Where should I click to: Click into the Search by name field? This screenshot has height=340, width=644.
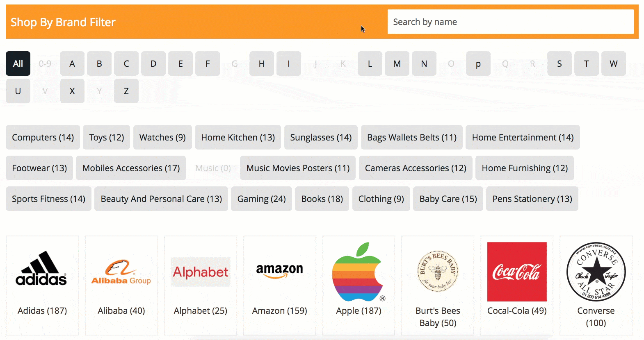511,22
